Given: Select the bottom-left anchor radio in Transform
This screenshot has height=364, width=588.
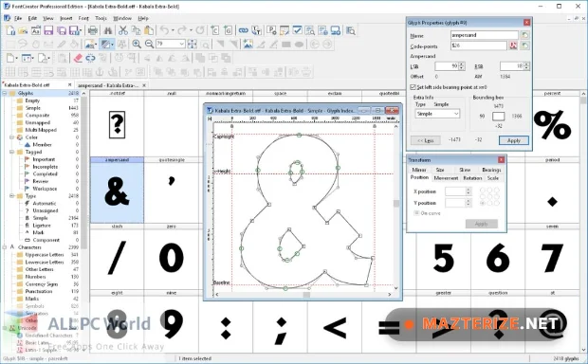Looking at the screenshot, I should tap(483, 203).
